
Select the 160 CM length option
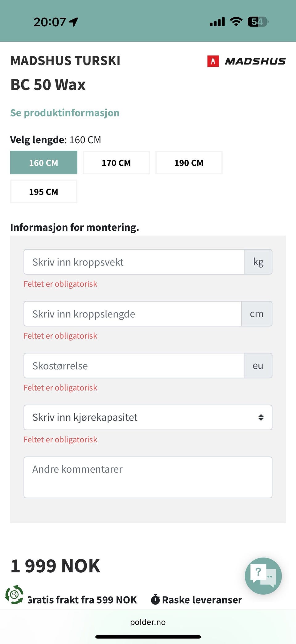[43, 163]
